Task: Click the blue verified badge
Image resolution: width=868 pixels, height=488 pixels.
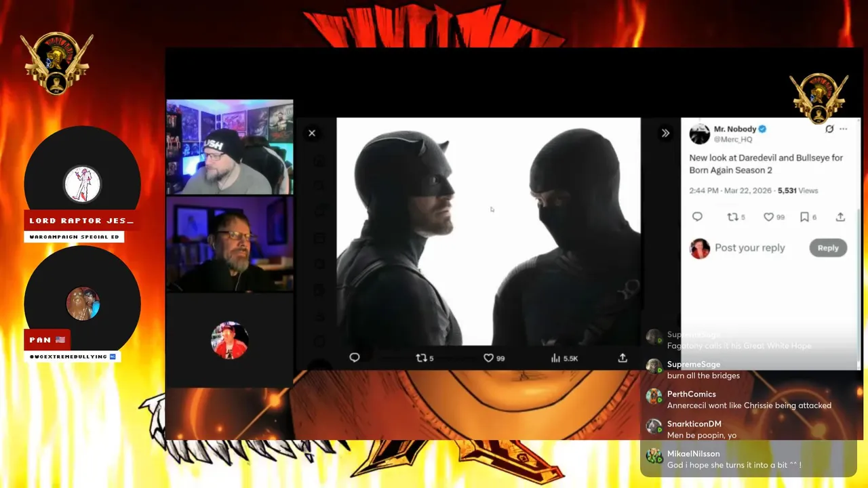Action: pyautogui.click(x=762, y=129)
